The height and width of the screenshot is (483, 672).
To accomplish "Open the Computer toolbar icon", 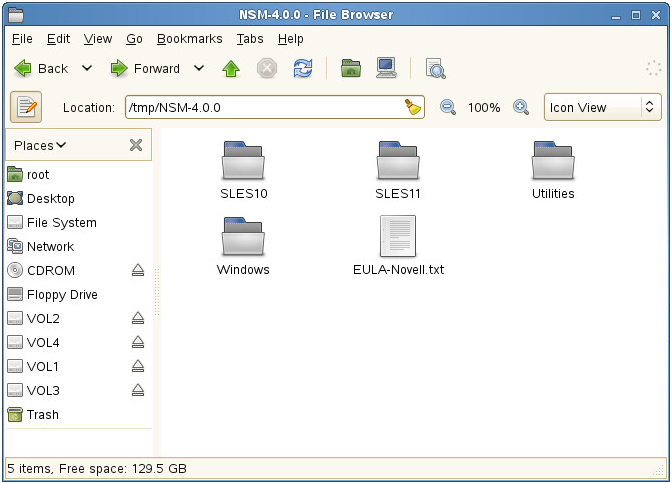I will pyautogui.click(x=387, y=68).
